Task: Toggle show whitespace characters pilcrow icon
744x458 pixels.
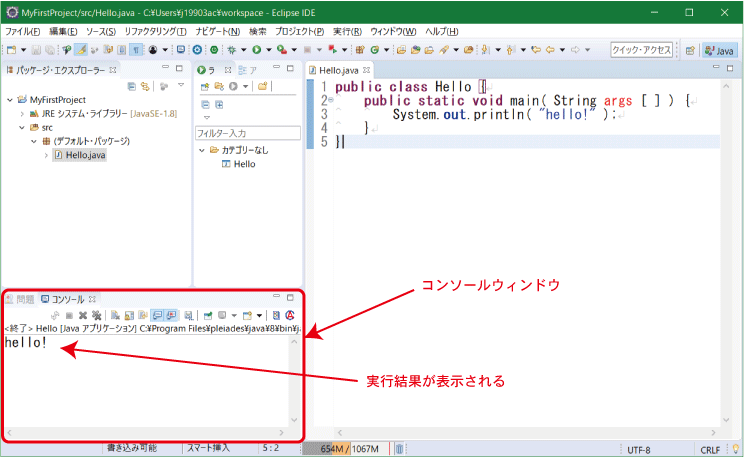Action: [x=136, y=49]
